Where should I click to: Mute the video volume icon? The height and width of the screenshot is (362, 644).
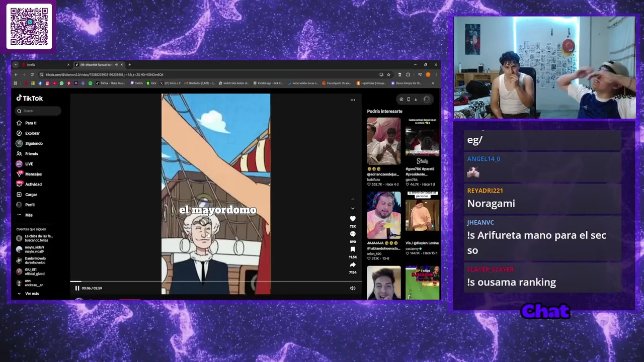(x=353, y=288)
